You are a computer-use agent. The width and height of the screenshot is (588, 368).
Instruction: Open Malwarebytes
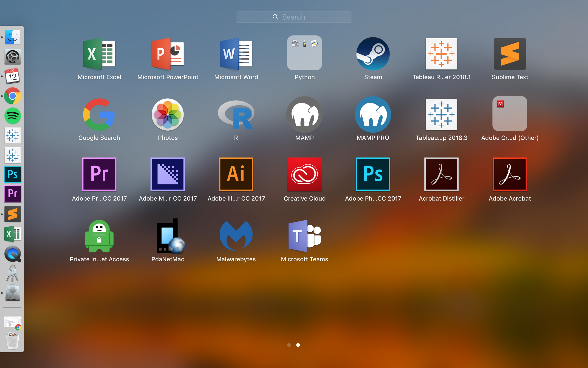(236, 236)
